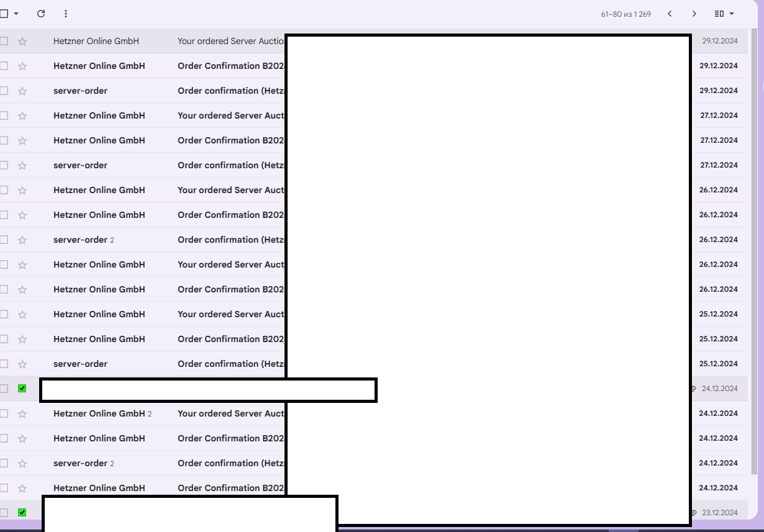764x532 pixels.
Task: Star the server-order email dated 27.12.2024
Action: (22, 165)
